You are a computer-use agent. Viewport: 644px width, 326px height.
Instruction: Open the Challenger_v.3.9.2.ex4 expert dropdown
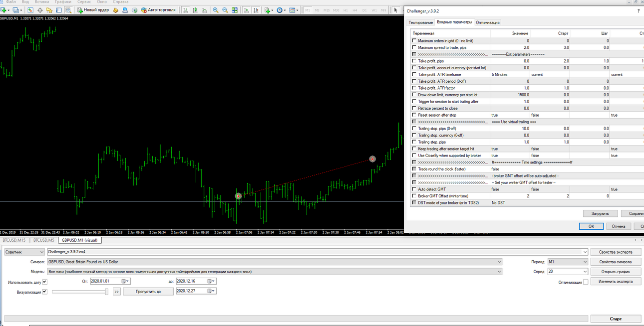click(x=318, y=252)
